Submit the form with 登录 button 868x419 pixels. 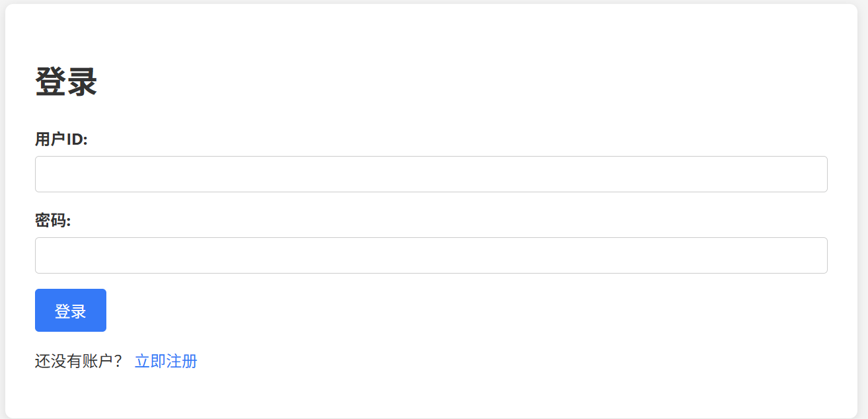coord(71,311)
